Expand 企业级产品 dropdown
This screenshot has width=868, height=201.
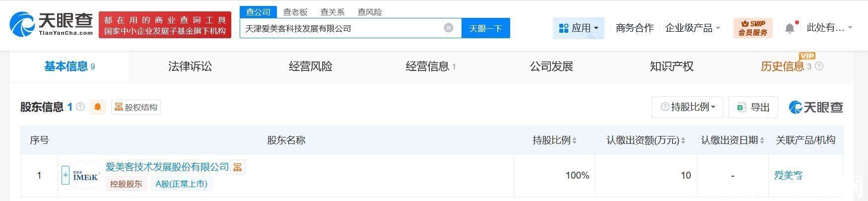point(692,28)
